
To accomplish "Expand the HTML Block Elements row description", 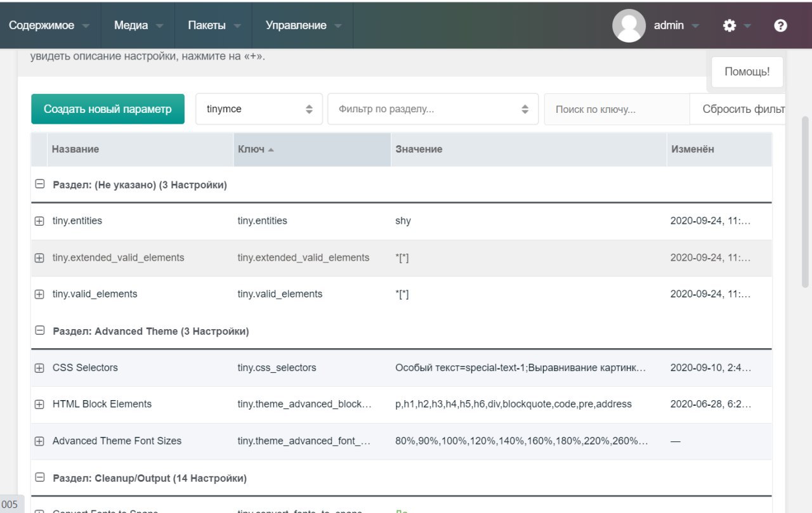I will (39, 405).
